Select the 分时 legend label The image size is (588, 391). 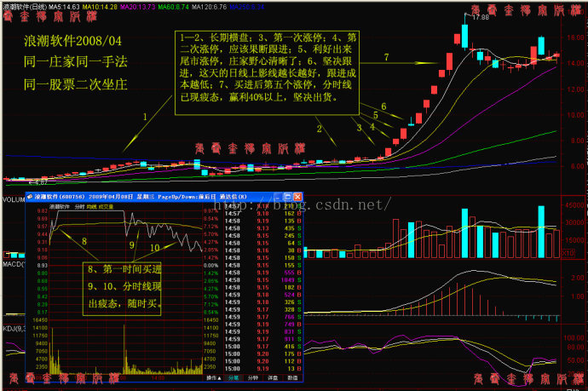(x=79, y=206)
